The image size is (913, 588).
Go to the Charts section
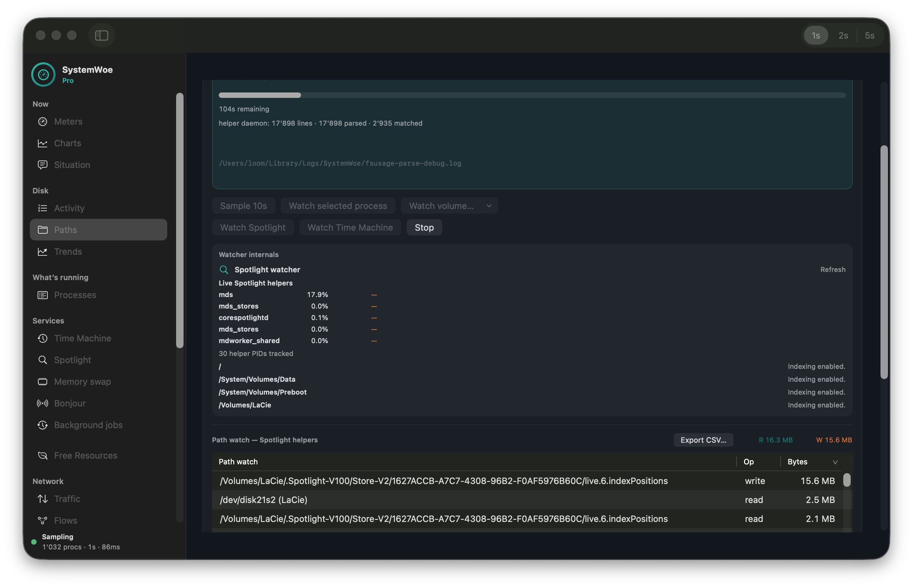point(99,143)
